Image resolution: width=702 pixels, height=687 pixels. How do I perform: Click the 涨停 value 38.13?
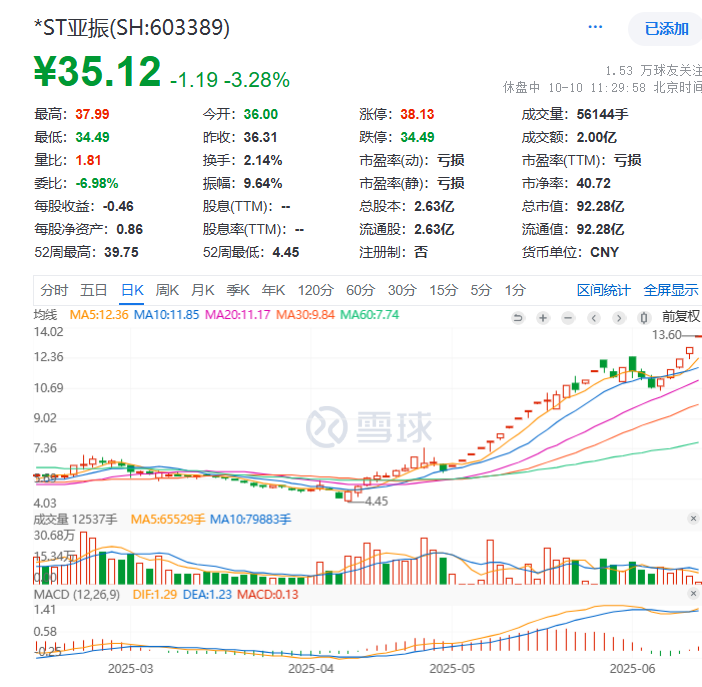(417, 114)
